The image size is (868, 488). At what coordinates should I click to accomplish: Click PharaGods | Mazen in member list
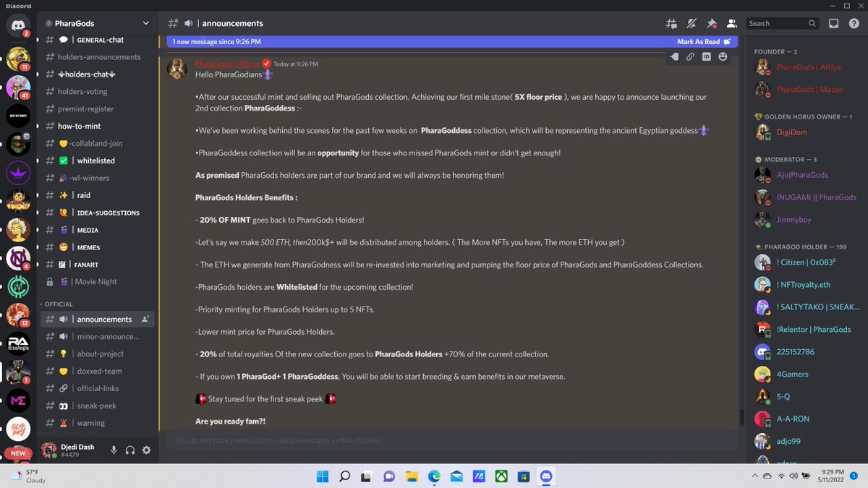[x=808, y=90]
